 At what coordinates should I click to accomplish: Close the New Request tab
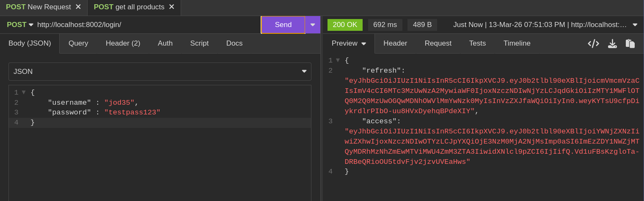tap(78, 7)
